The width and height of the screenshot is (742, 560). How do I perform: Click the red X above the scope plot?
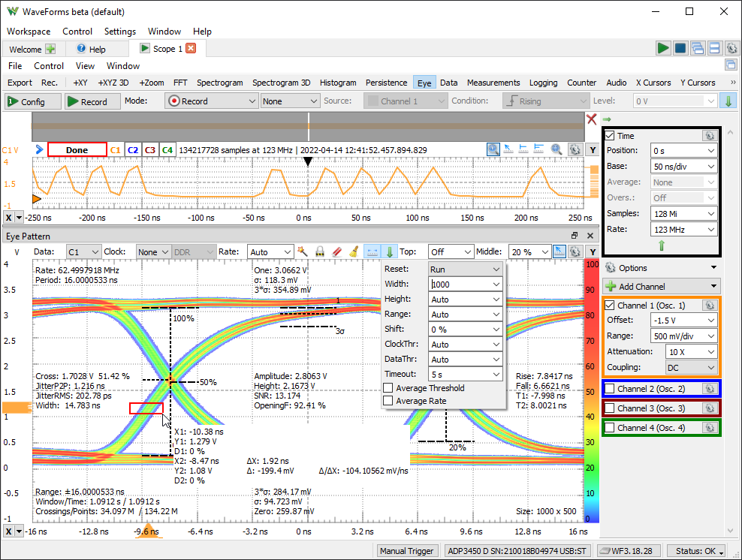(592, 119)
